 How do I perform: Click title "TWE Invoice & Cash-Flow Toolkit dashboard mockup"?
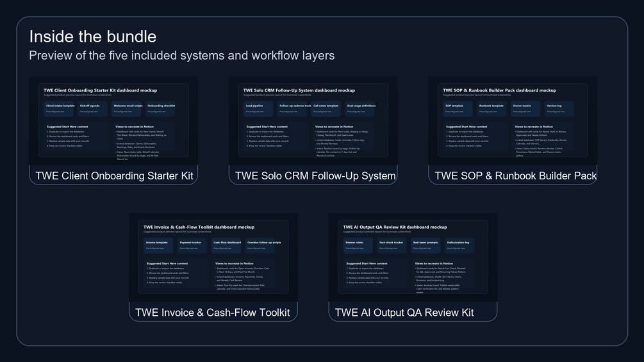[x=199, y=227]
